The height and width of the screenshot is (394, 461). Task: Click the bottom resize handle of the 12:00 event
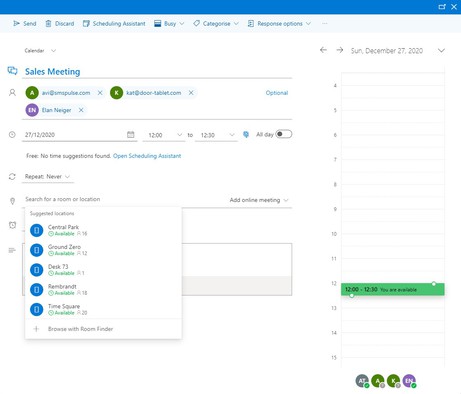pos(352,295)
